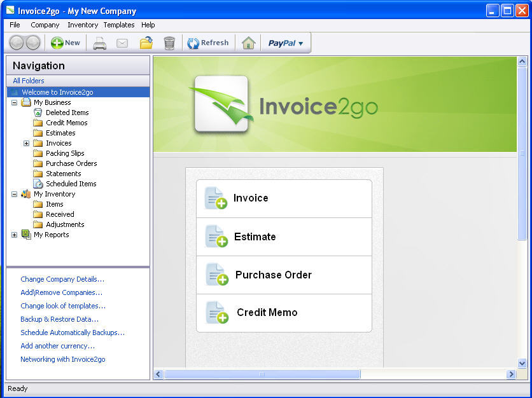Click the vertical scrollbar thumb
The width and height of the screenshot is (532, 398).
(x=522, y=153)
